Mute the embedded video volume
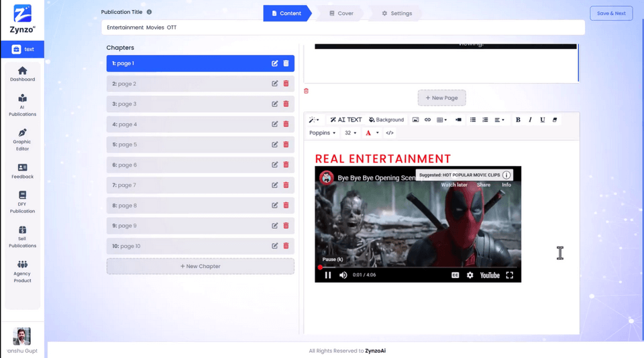 coord(343,275)
